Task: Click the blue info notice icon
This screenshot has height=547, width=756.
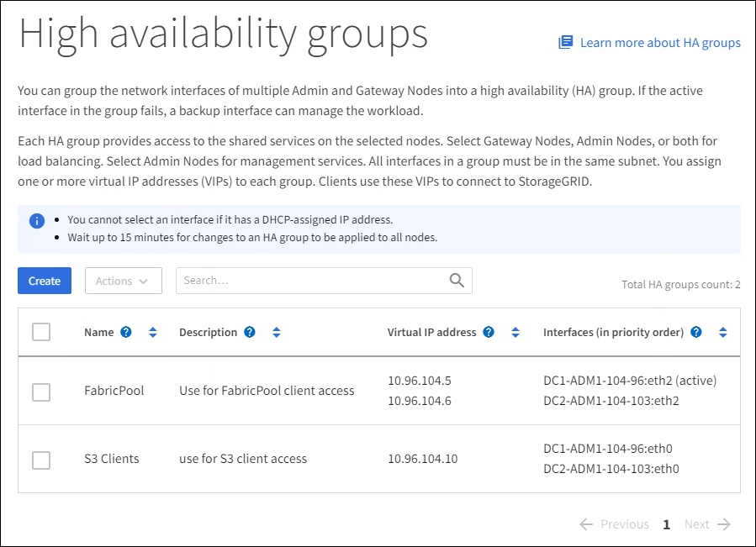Action: click(36, 221)
